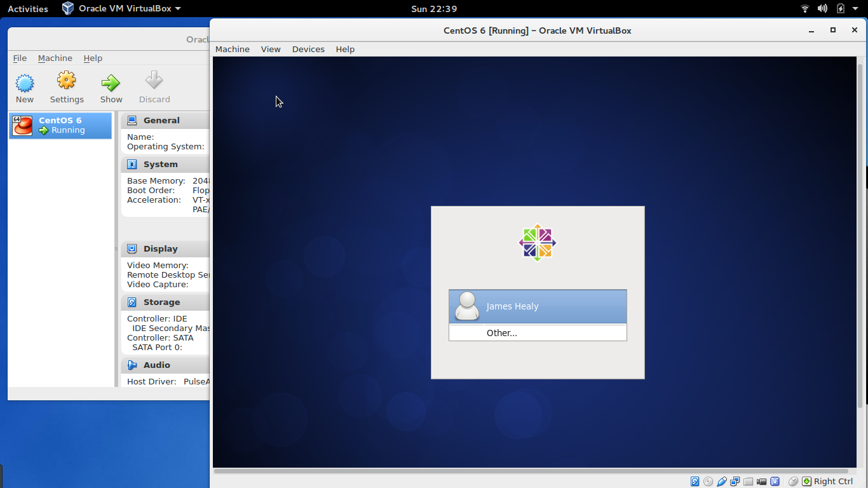Open the View menu in VM window

coord(271,49)
